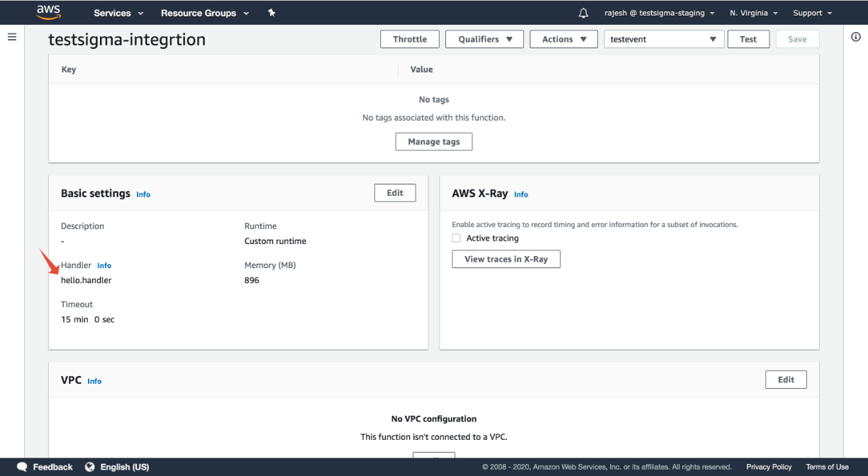Open the Terms of Use link

tap(827, 467)
